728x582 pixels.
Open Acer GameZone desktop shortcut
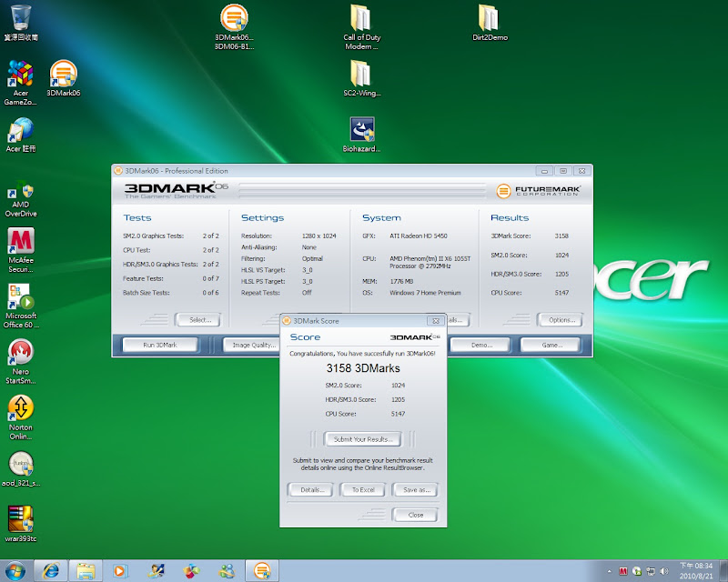(20, 83)
